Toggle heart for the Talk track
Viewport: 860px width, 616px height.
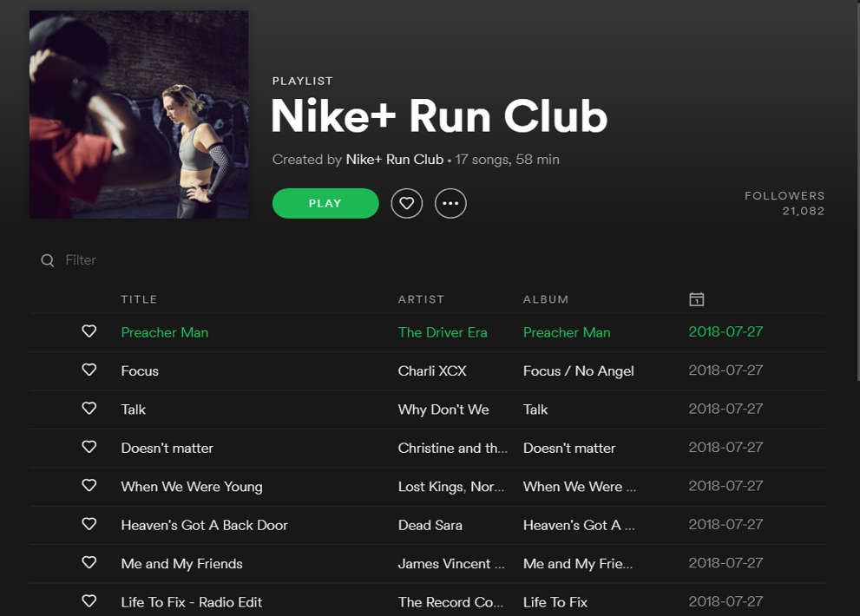pos(89,408)
